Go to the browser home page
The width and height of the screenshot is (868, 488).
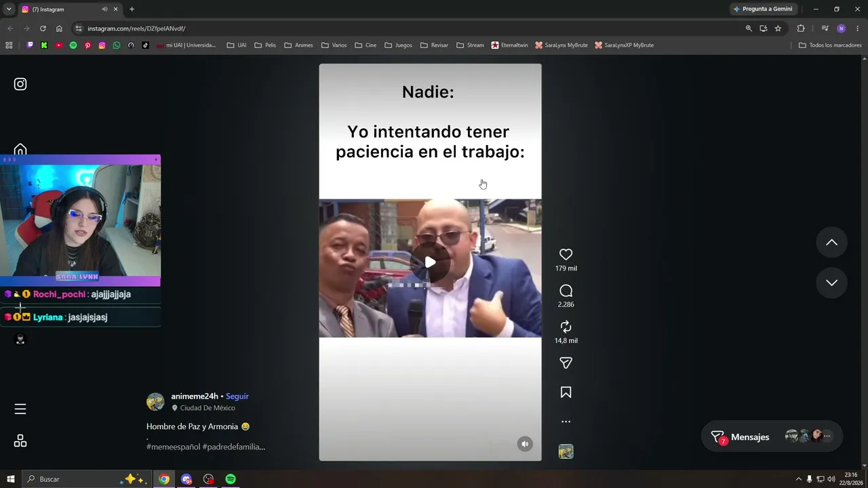point(59,28)
